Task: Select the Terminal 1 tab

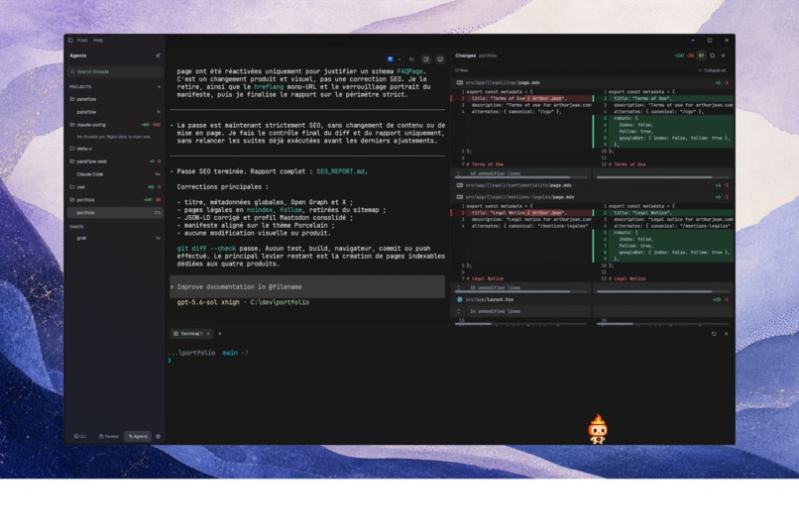Action: click(191, 334)
